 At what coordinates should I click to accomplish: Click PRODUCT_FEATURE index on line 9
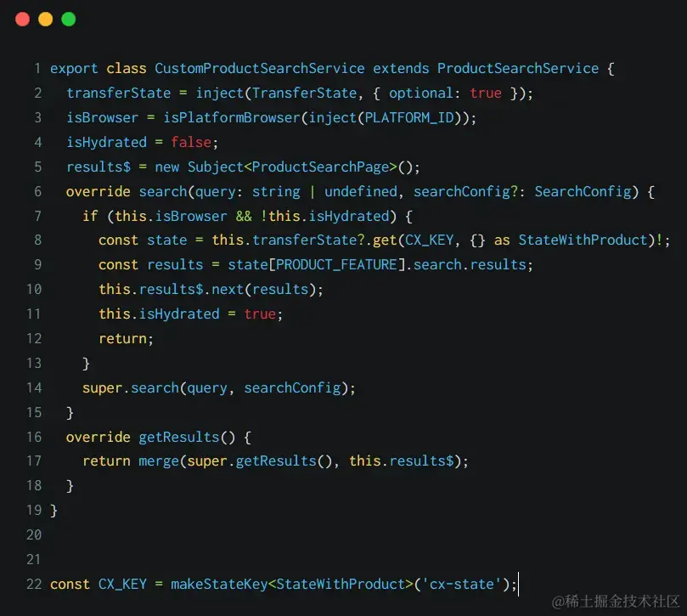click(336, 265)
